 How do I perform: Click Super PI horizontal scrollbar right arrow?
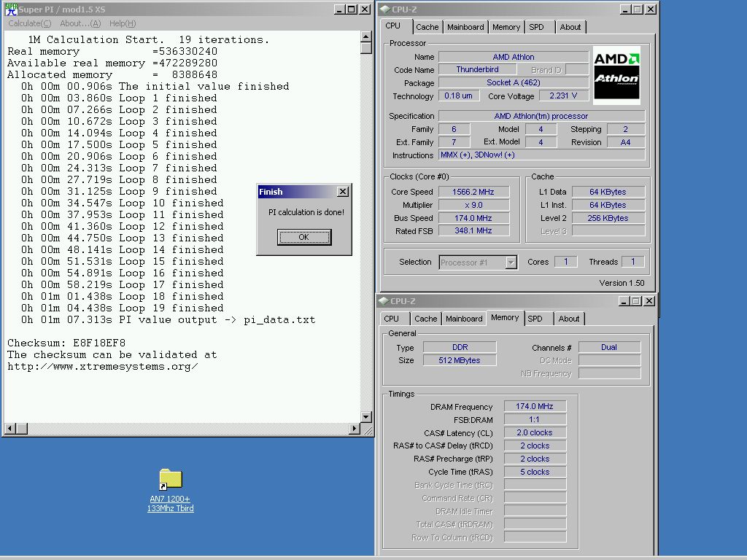coord(355,429)
